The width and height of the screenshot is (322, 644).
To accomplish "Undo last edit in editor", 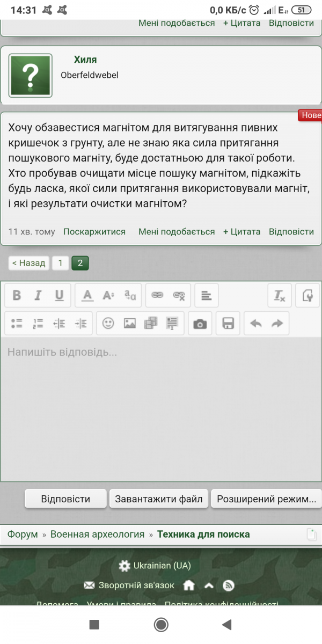I will (256, 324).
